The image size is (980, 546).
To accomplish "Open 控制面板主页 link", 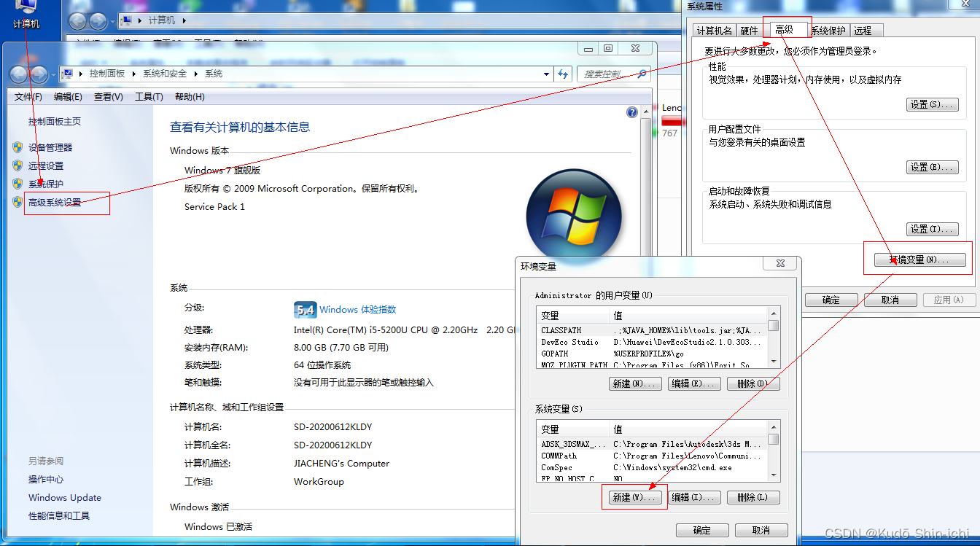I will tap(55, 122).
